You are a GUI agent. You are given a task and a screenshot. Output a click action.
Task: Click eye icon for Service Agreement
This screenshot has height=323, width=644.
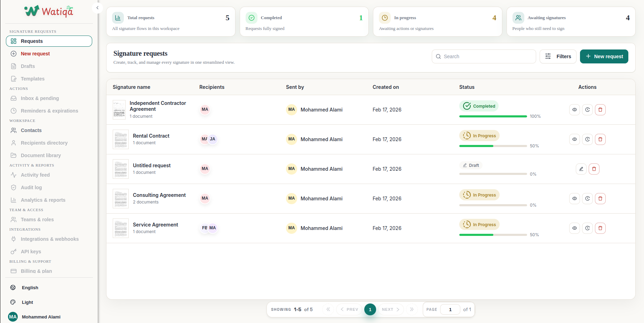574,228
